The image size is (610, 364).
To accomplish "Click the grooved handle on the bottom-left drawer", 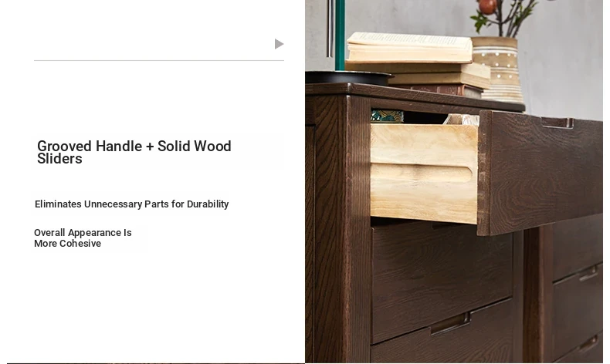I will (450, 323).
